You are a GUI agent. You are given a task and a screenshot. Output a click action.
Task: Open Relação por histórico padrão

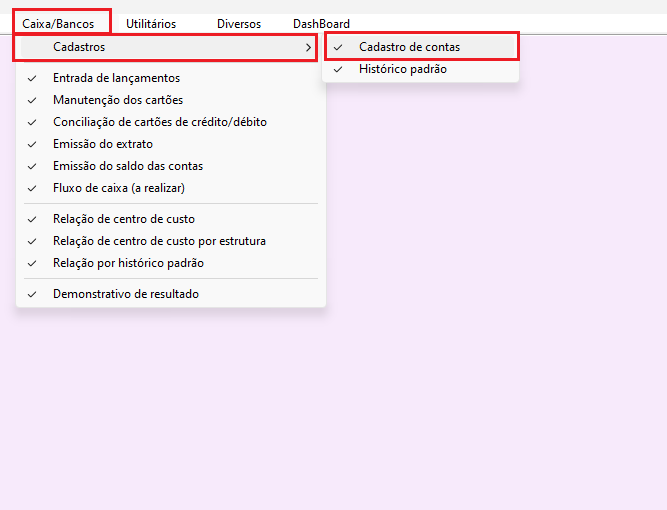pyautogui.click(x=128, y=263)
